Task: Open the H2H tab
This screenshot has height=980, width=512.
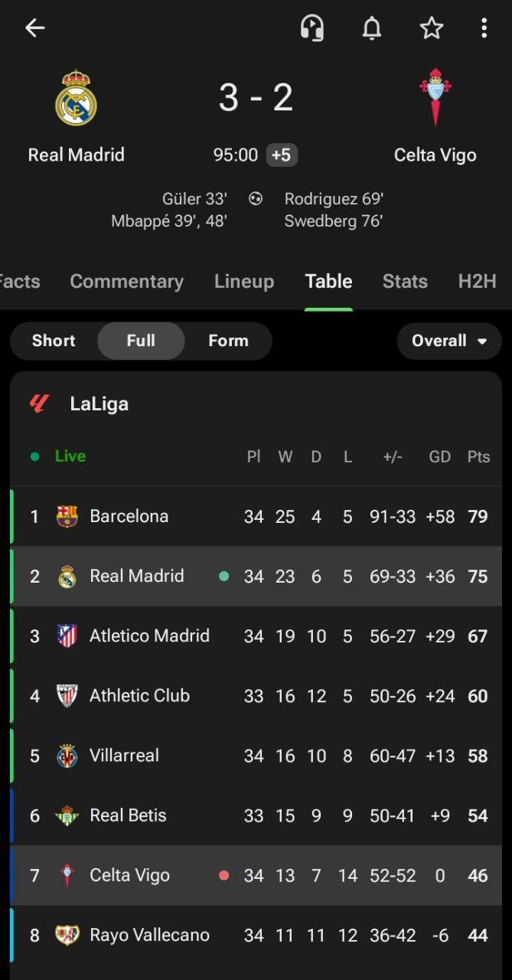Action: (478, 282)
